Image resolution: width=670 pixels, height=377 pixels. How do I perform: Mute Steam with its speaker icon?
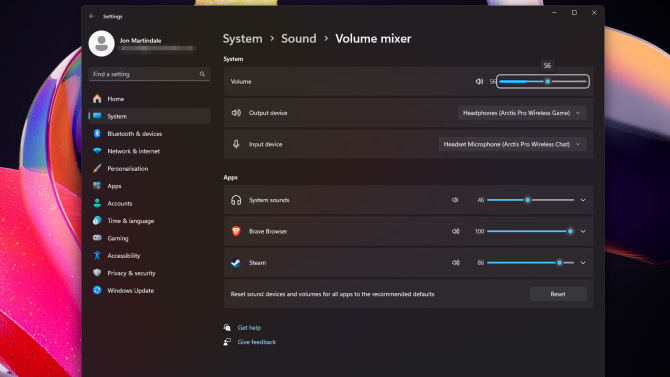click(455, 262)
